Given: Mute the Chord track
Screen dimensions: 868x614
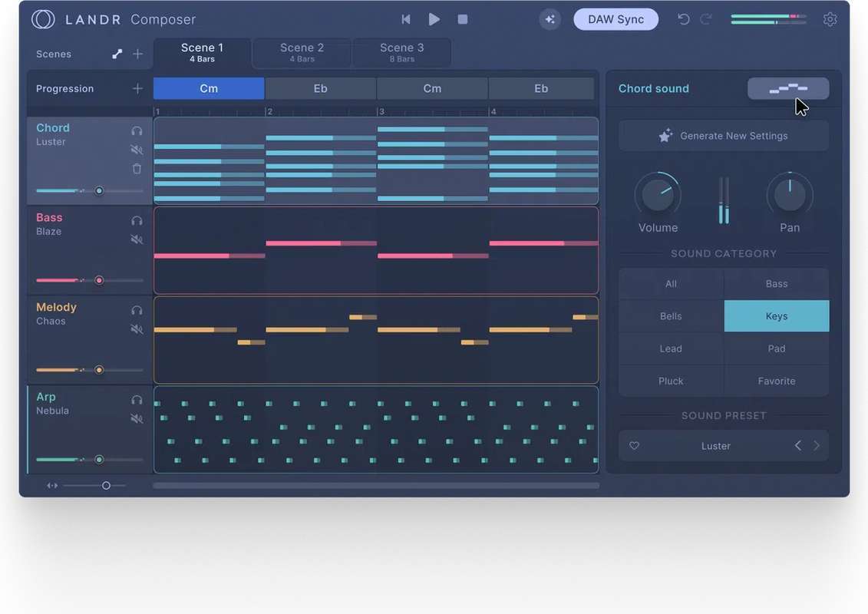Looking at the screenshot, I should tap(137, 150).
